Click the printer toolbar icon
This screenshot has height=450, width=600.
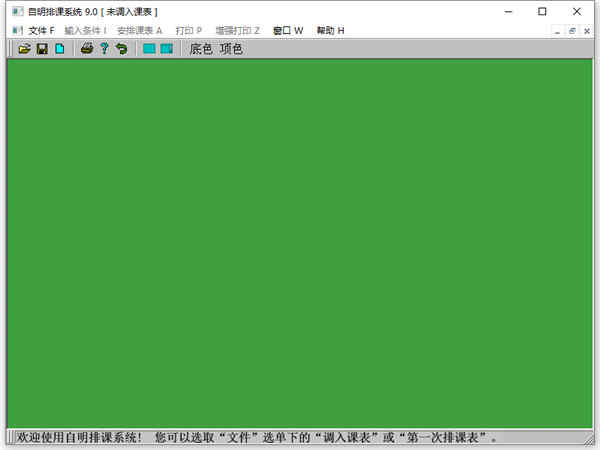(87, 49)
